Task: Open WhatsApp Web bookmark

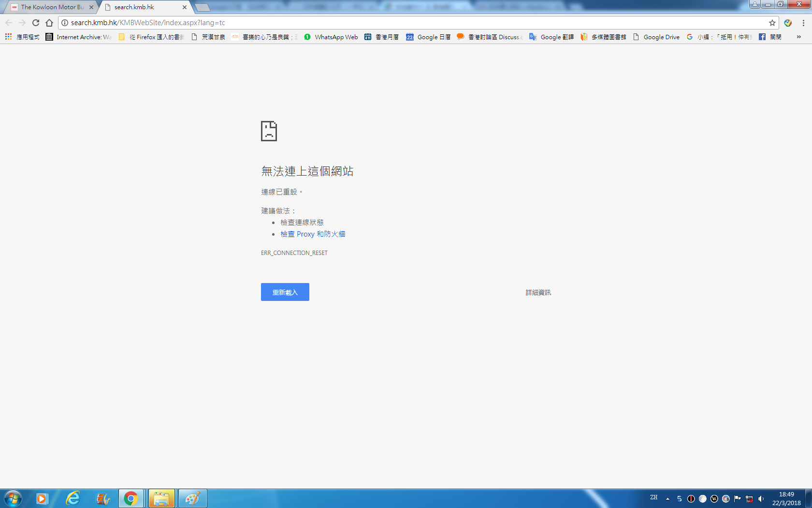Action: coord(331,37)
